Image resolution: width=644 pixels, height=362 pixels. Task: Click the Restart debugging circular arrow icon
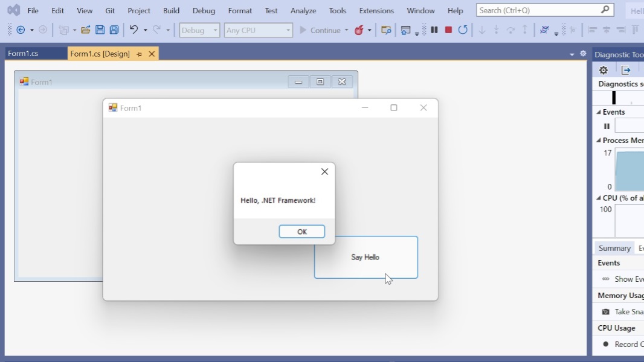463,30
